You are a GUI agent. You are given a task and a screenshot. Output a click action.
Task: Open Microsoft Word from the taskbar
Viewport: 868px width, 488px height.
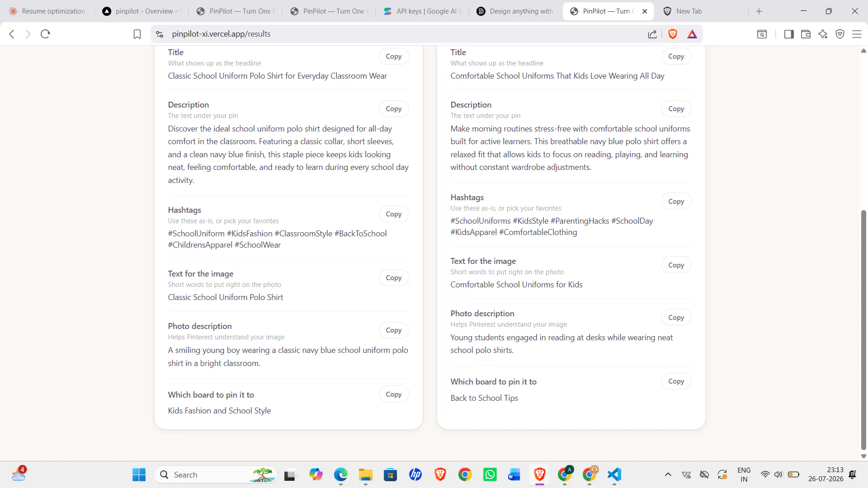tap(514, 475)
